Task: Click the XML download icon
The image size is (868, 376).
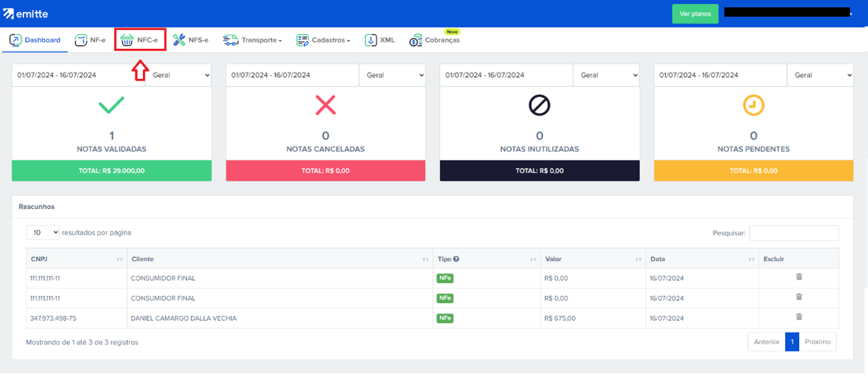Action: point(371,40)
